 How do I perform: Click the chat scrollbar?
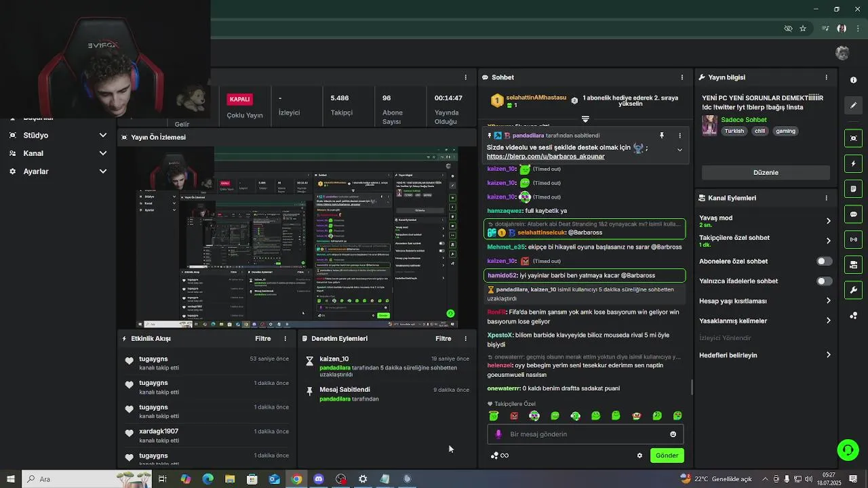pyautogui.click(x=691, y=387)
